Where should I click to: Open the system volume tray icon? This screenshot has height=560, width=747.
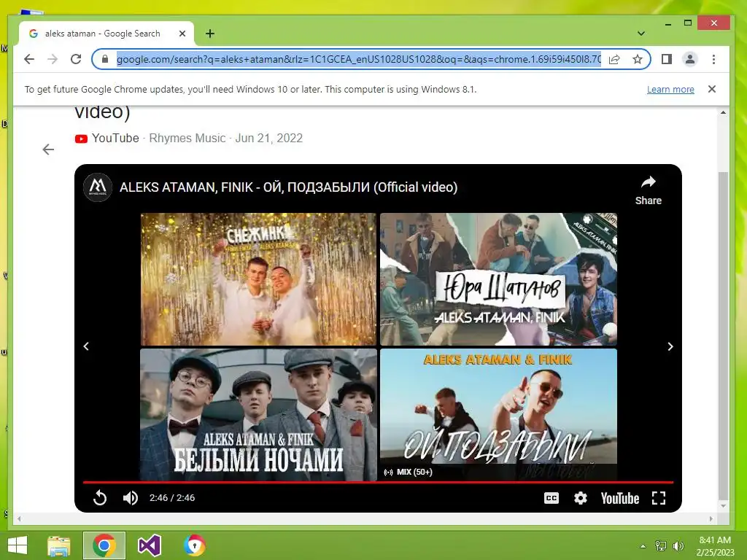[678, 546]
